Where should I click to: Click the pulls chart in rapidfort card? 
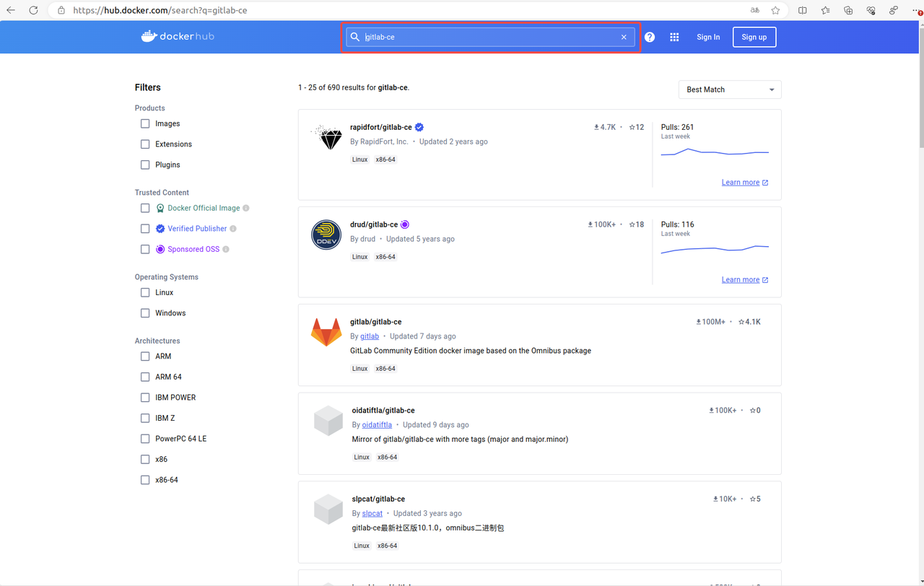[715, 152]
